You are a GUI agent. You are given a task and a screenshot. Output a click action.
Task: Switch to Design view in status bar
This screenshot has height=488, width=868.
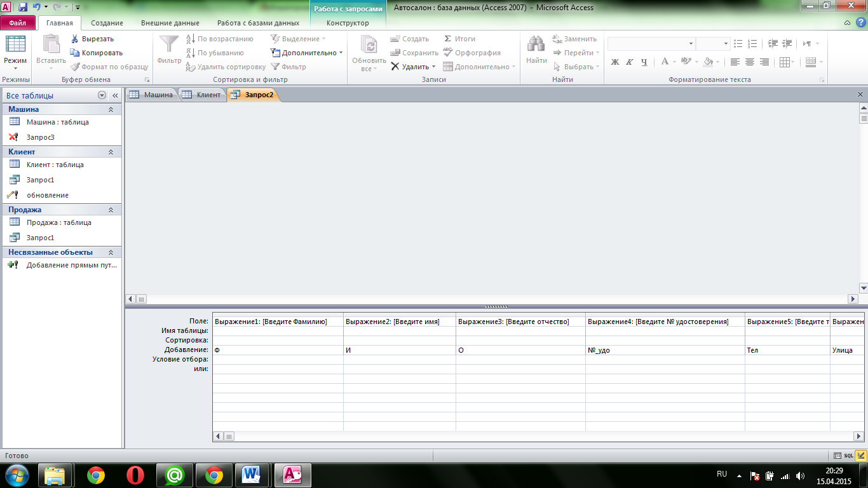coord(861,456)
